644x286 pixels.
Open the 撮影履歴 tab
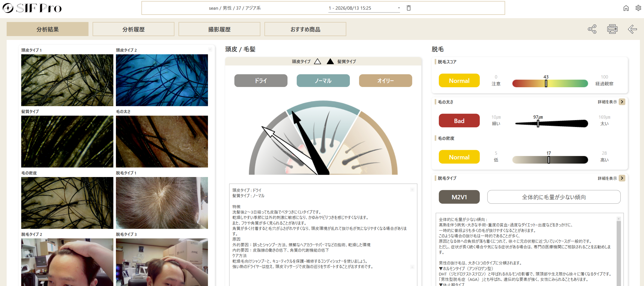coord(219,29)
